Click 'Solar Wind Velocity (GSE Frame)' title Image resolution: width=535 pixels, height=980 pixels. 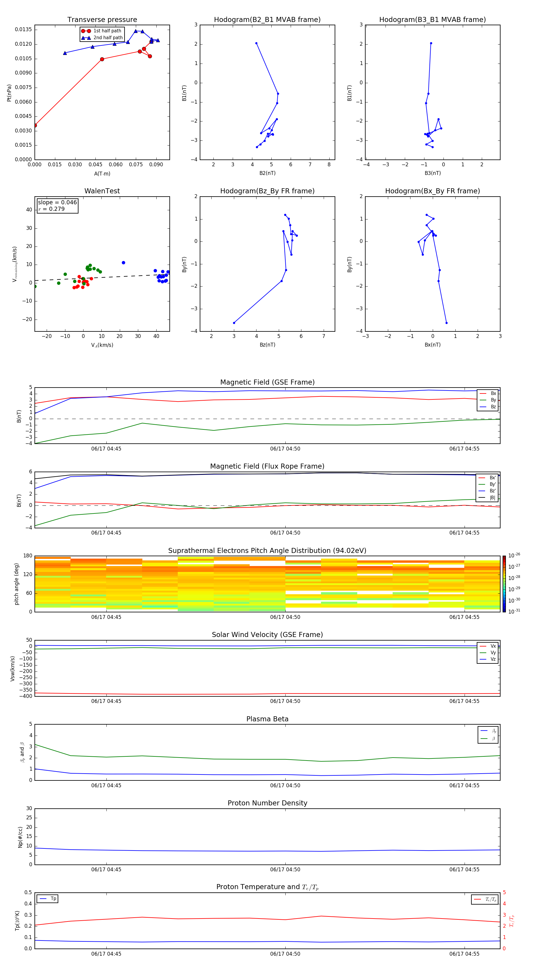[267, 635]
